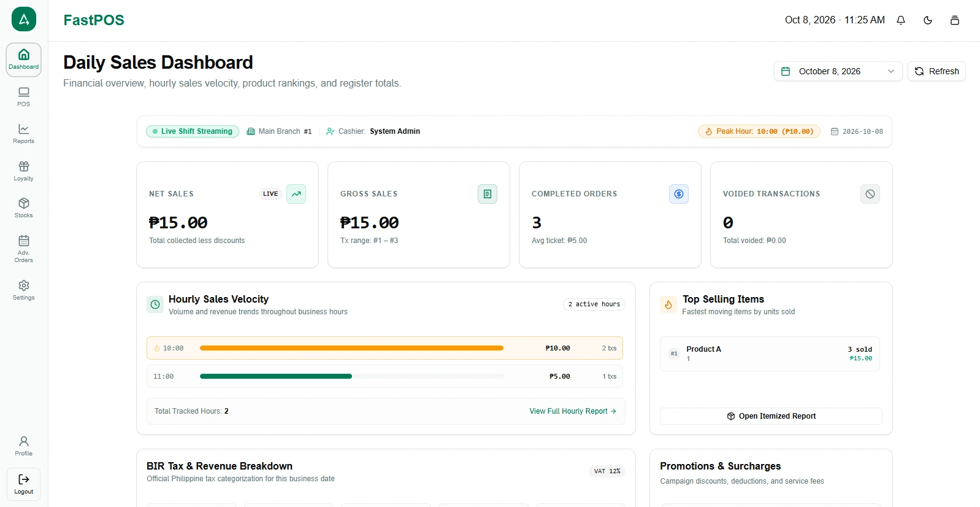This screenshot has height=507, width=980.
Task: Open the notifications bell icon
Action: pyautogui.click(x=901, y=20)
